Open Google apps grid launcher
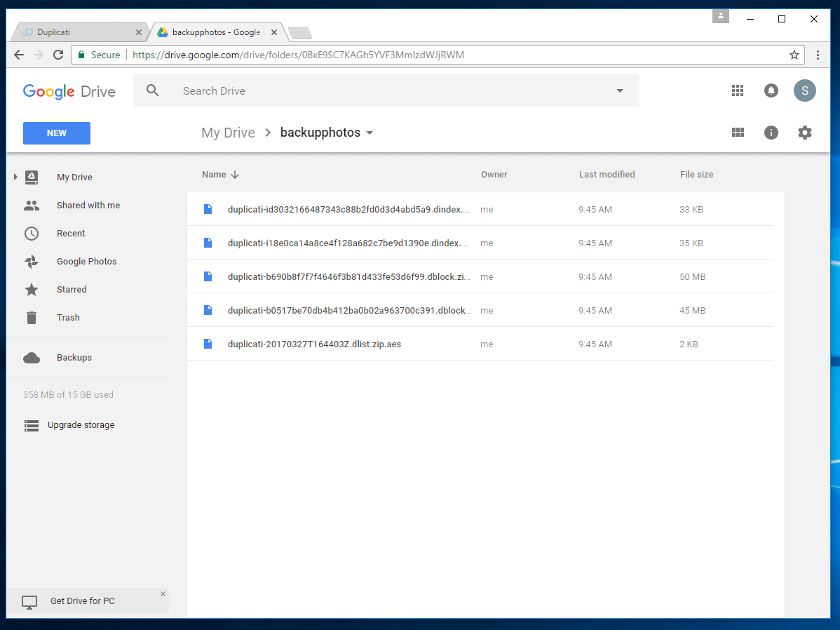Image resolution: width=840 pixels, height=630 pixels. 737,91
